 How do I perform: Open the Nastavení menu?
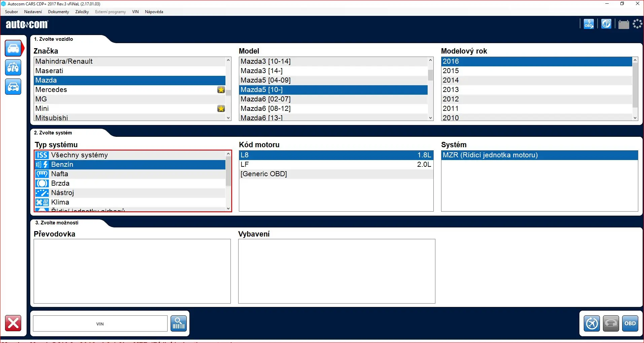click(x=33, y=12)
